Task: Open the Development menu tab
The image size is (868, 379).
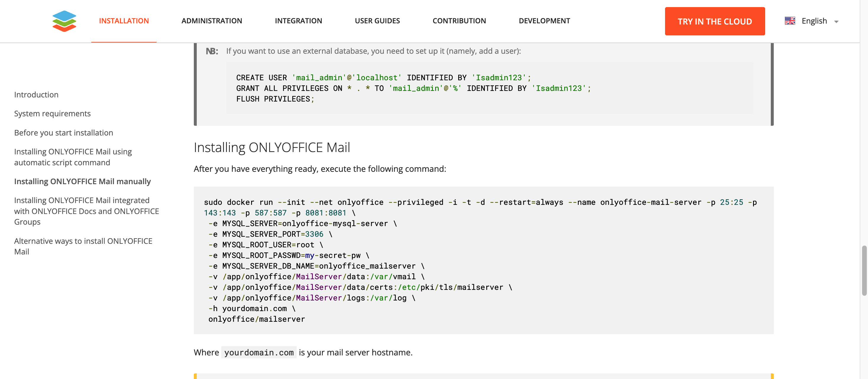Action: click(544, 21)
